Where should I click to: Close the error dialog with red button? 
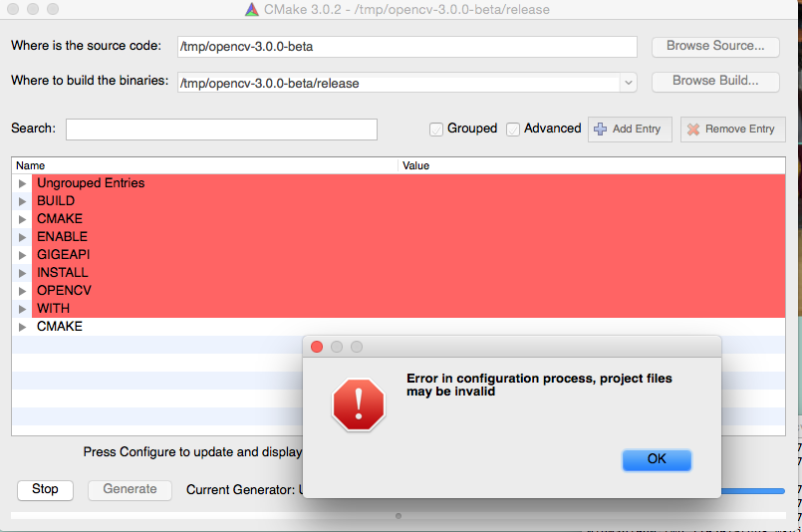[x=317, y=347]
